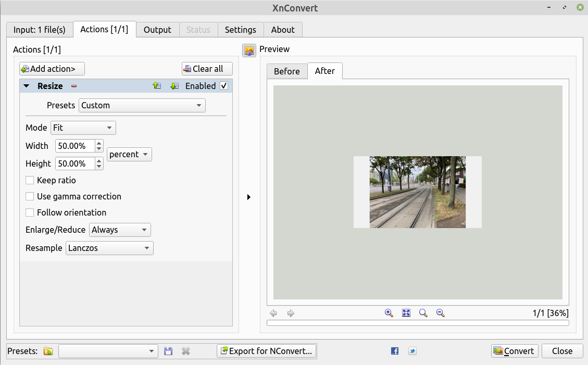Open the Mode Fit dropdown

click(83, 128)
